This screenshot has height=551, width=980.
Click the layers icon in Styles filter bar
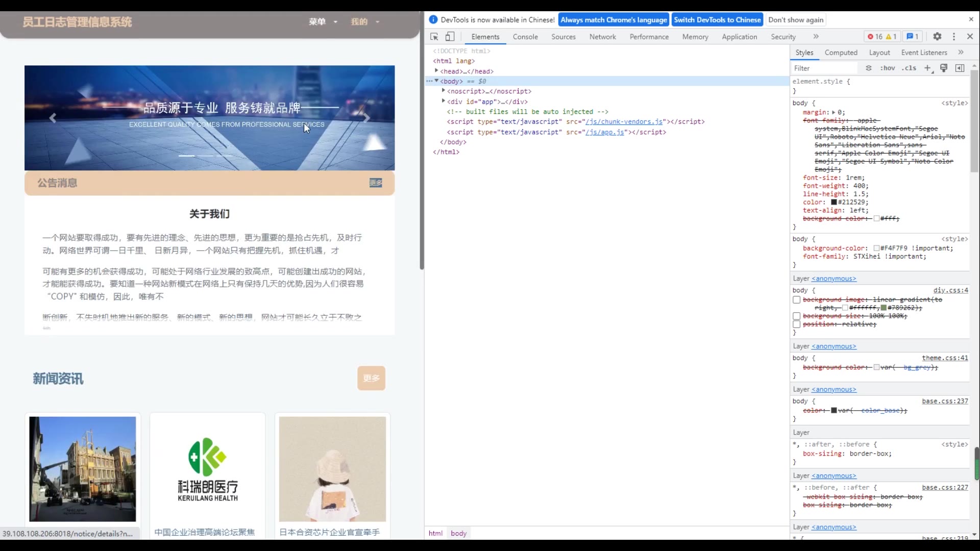click(868, 68)
